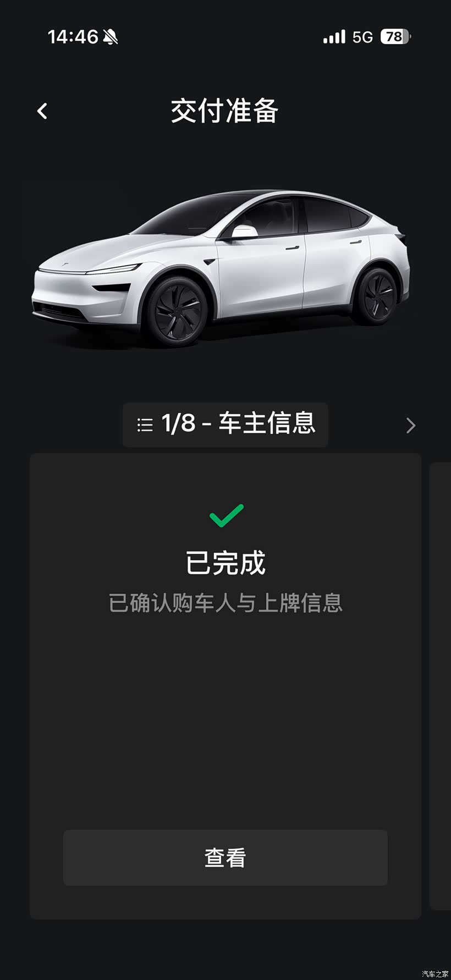Tap the 汽车之家 watermark
The image size is (451, 980).
tap(435, 973)
